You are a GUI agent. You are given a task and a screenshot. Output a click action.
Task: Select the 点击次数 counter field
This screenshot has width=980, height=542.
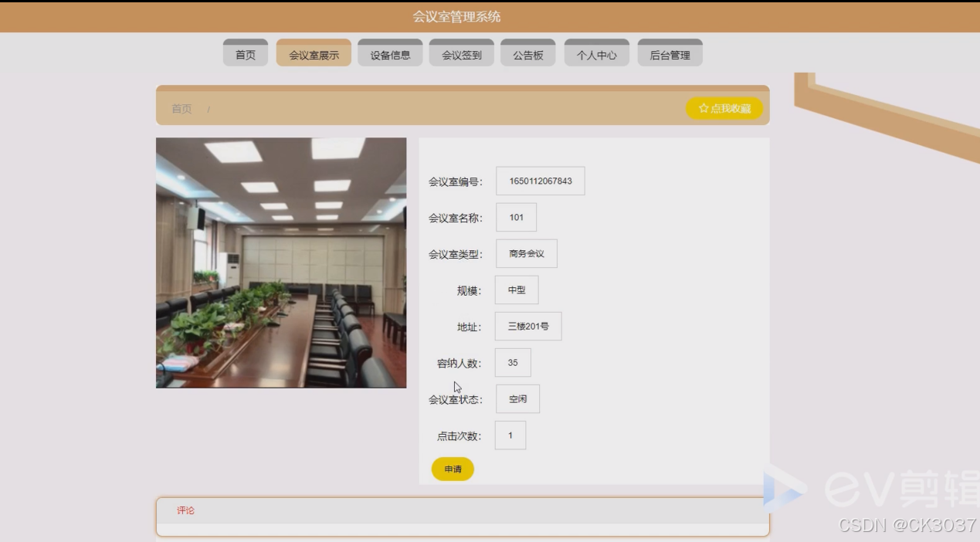click(510, 435)
